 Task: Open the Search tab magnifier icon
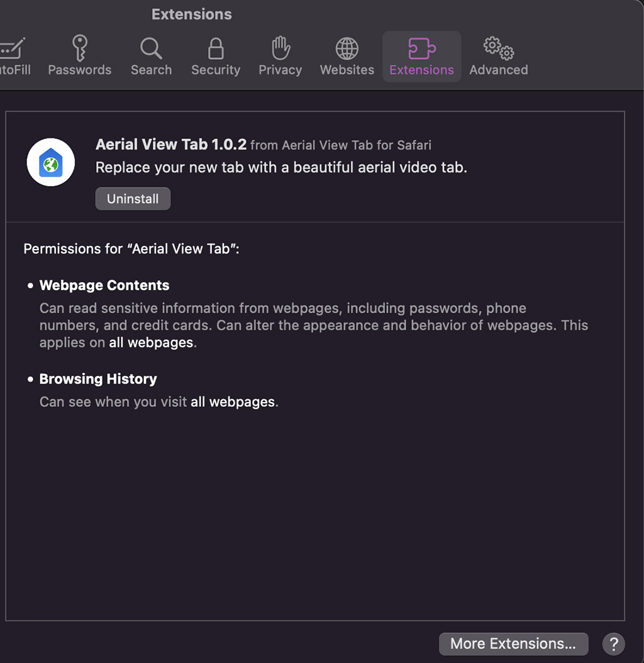click(x=151, y=48)
